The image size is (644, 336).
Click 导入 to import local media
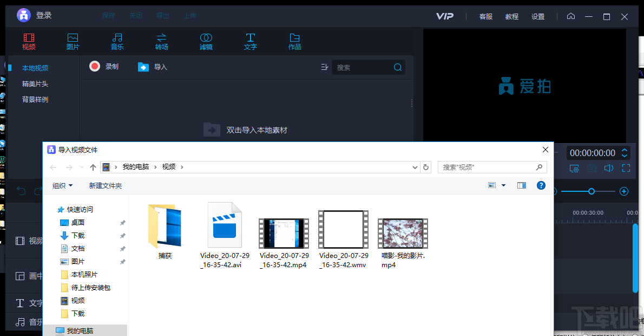coord(152,67)
